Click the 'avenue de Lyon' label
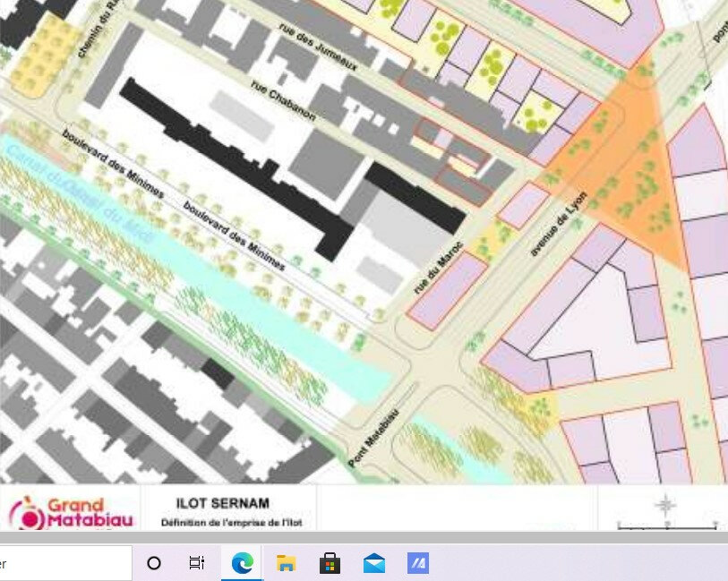 [x=559, y=224]
